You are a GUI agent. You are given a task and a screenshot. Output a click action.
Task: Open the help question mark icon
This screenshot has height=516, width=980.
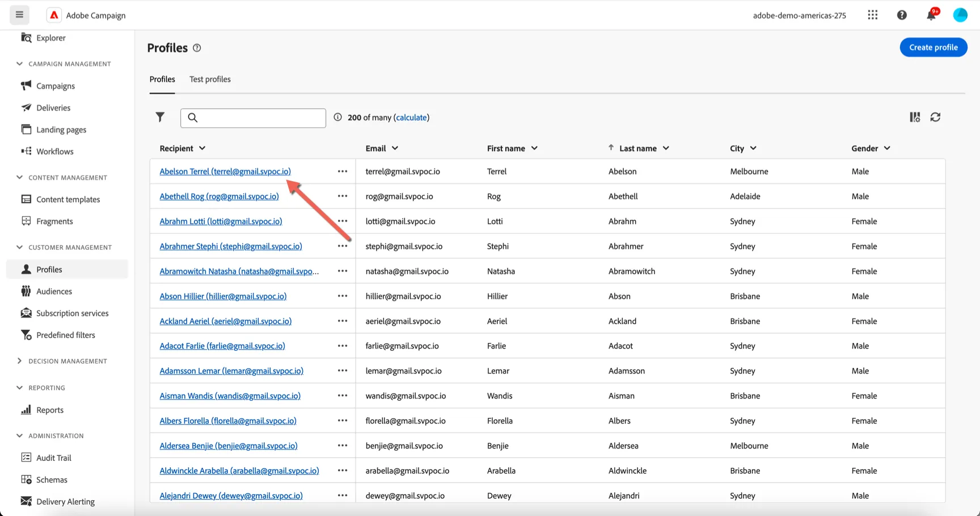[x=902, y=15]
